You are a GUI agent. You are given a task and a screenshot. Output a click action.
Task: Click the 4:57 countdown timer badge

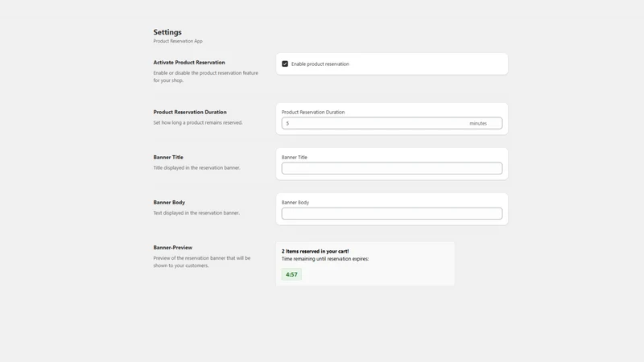pyautogui.click(x=291, y=274)
